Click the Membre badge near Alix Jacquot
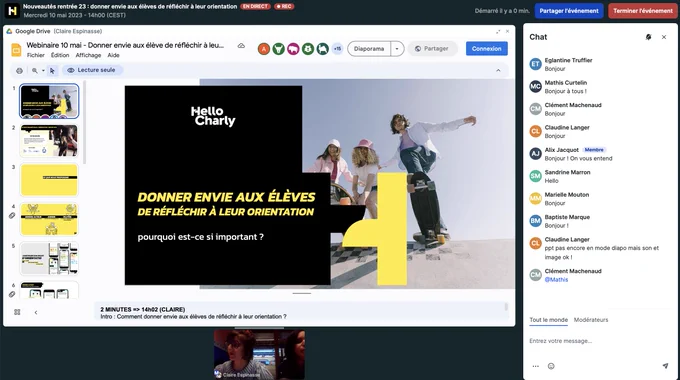The width and height of the screenshot is (680, 380). point(594,150)
